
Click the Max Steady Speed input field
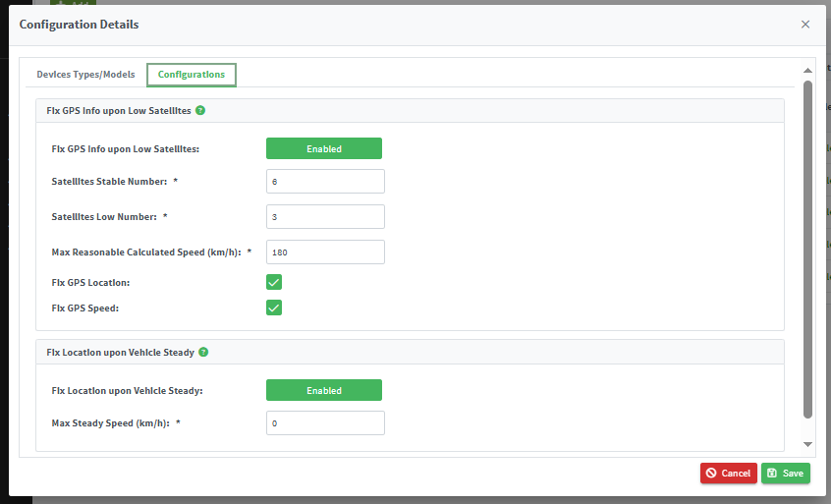click(325, 423)
